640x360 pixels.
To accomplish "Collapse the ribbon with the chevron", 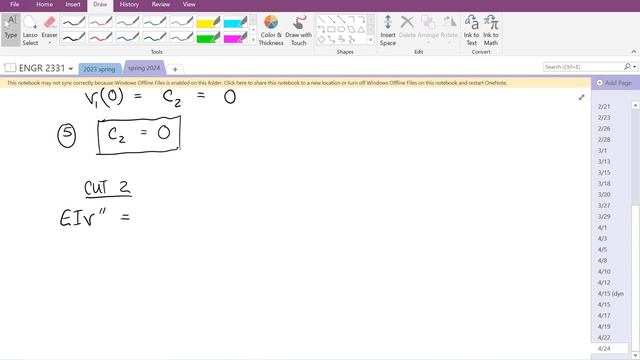I will [633, 52].
